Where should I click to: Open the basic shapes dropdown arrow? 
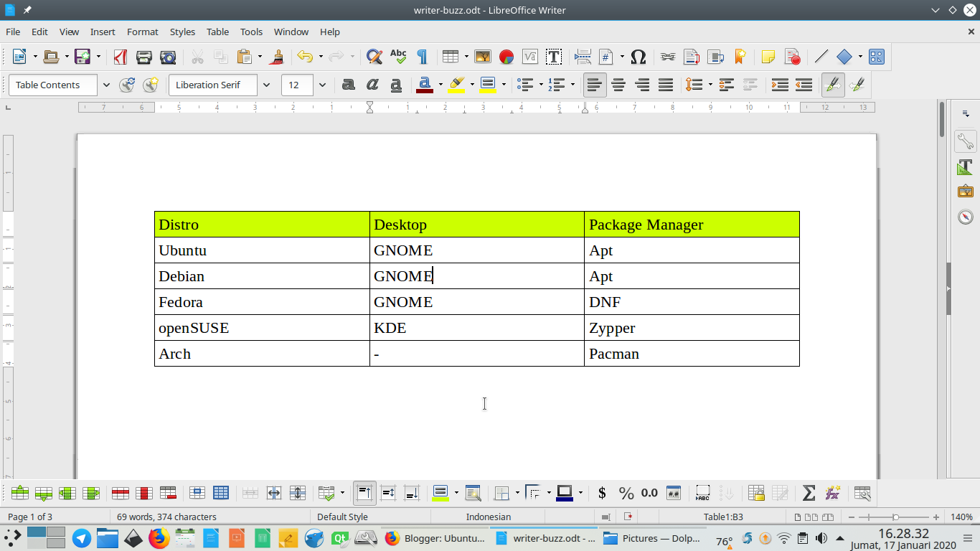[x=859, y=57]
